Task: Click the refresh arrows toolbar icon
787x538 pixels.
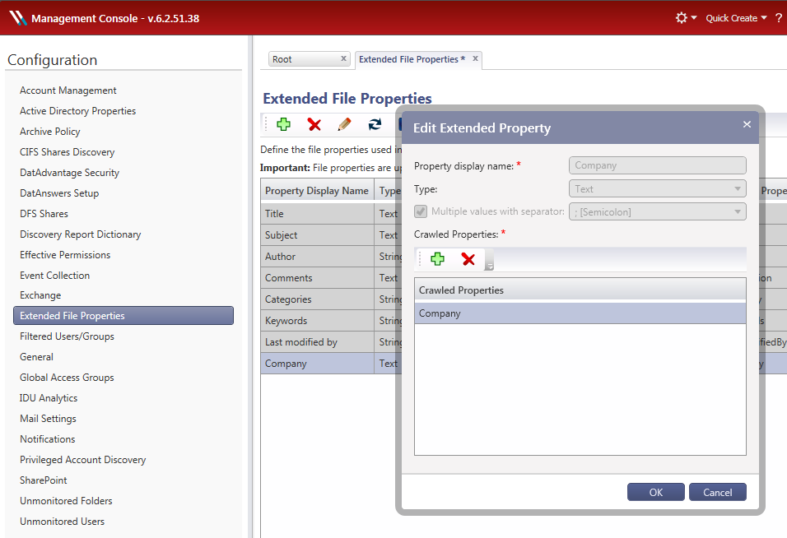Action: pyautogui.click(x=375, y=124)
